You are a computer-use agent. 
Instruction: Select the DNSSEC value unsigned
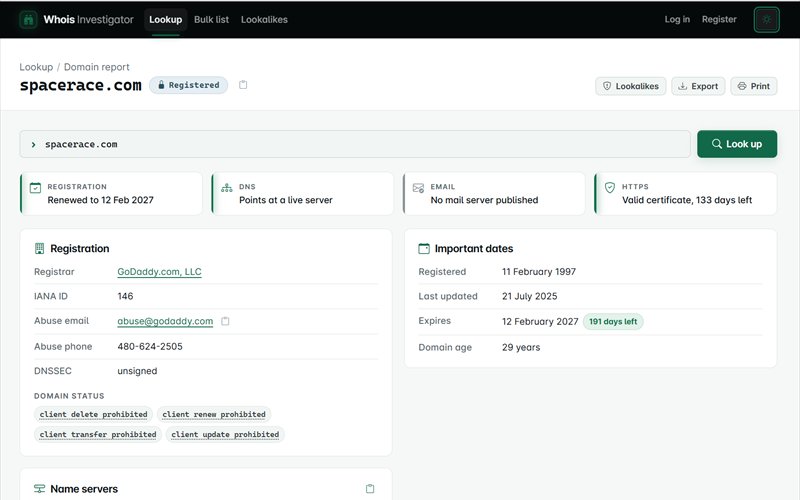point(137,371)
